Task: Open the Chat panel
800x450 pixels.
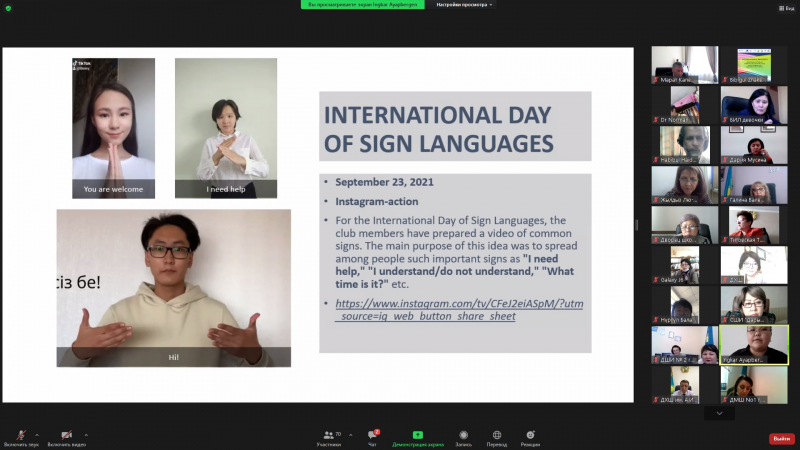Action: coord(373,437)
